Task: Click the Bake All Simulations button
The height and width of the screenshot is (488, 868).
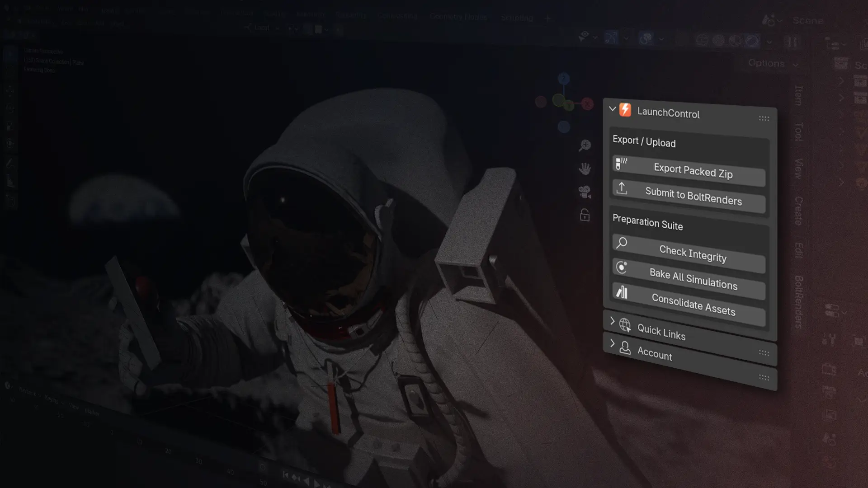Action: point(693,279)
